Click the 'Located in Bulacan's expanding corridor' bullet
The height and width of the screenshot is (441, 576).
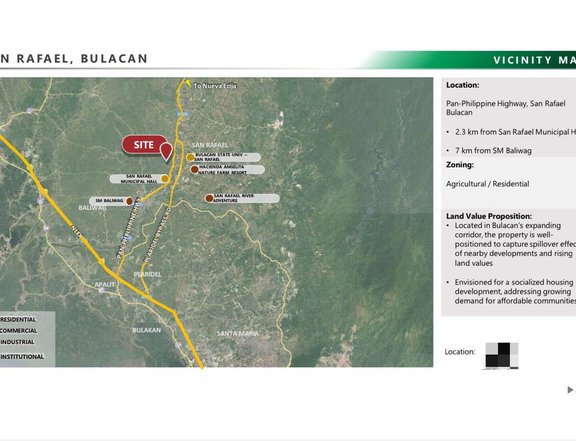point(511,244)
